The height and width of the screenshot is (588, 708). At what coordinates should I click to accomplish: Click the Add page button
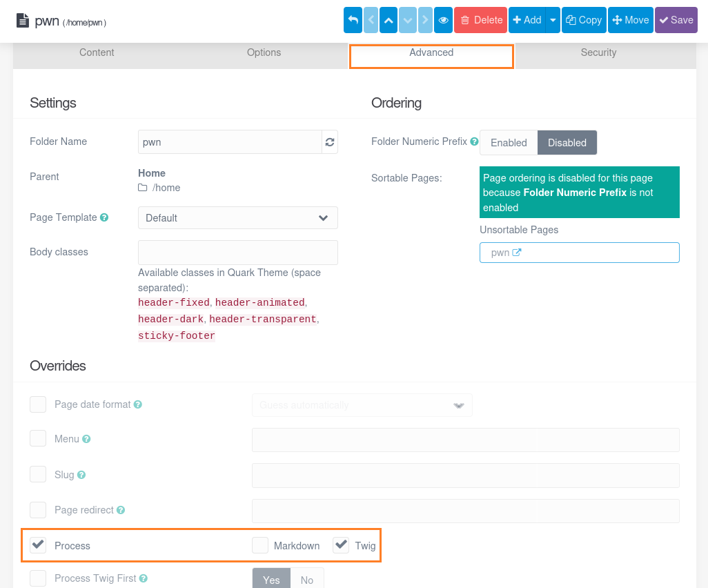click(x=527, y=20)
